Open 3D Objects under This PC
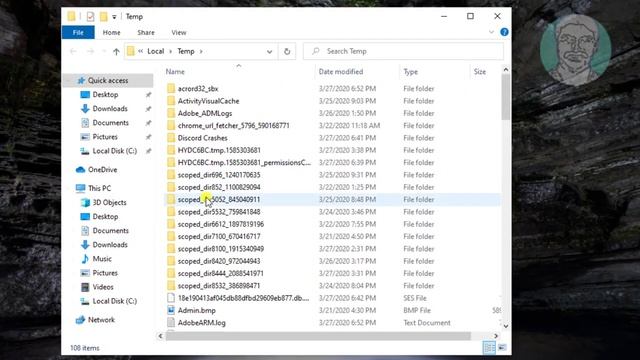The width and height of the screenshot is (640, 360). [109, 202]
